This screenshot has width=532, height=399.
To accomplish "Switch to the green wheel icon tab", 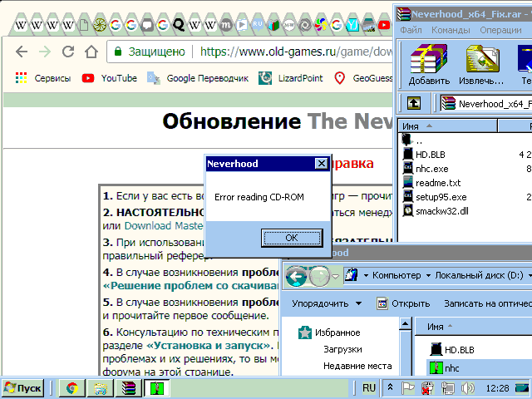I will (100, 25).
